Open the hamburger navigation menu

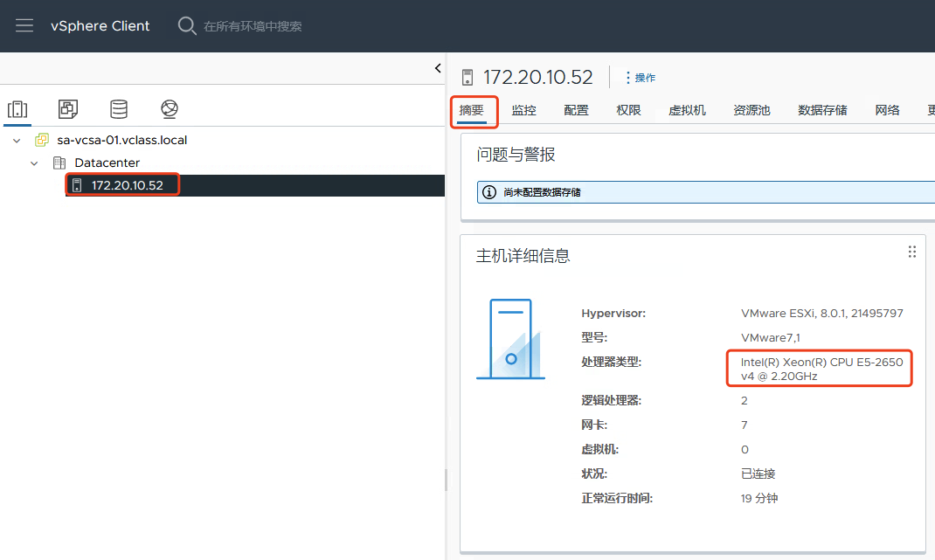[x=24, y=25]
